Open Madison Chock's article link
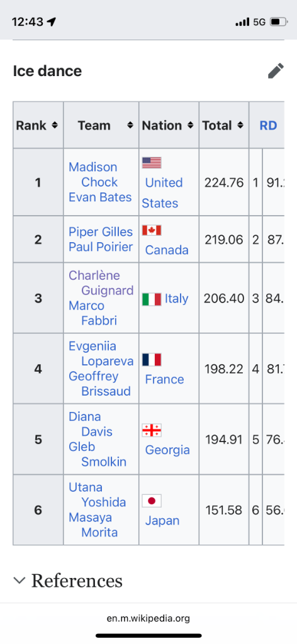 tap(93, 175)
